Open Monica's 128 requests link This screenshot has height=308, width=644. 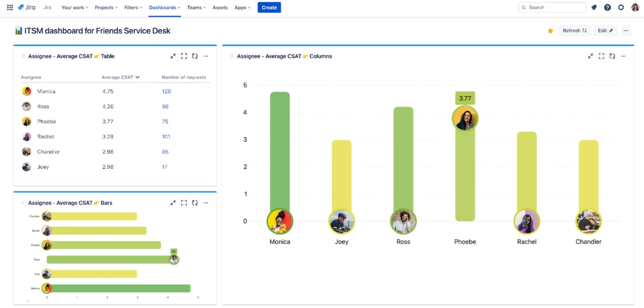click(167, 92)
